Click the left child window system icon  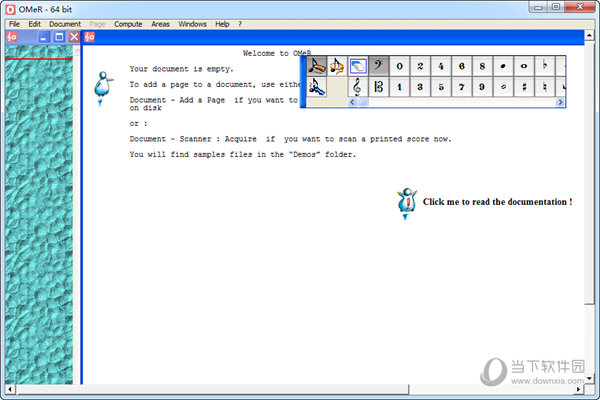click(12, 37)
